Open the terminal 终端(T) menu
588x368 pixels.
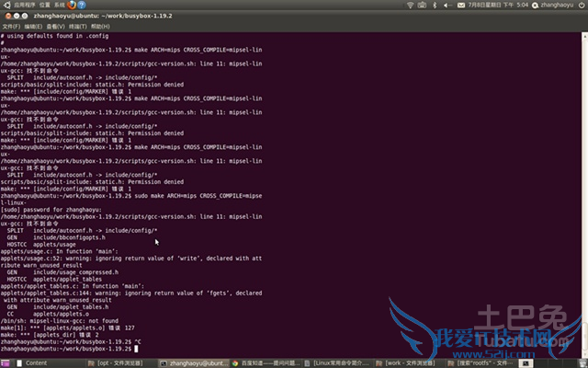coord(77,27)
